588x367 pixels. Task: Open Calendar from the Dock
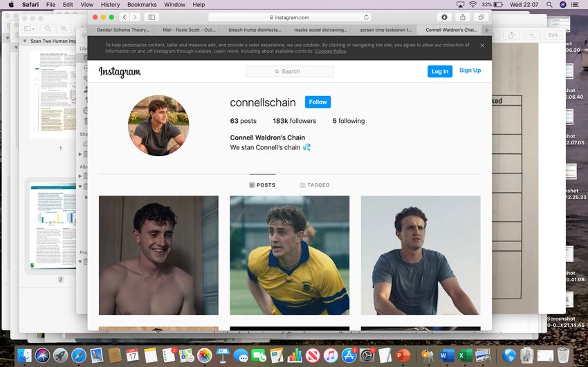(132, 355)
